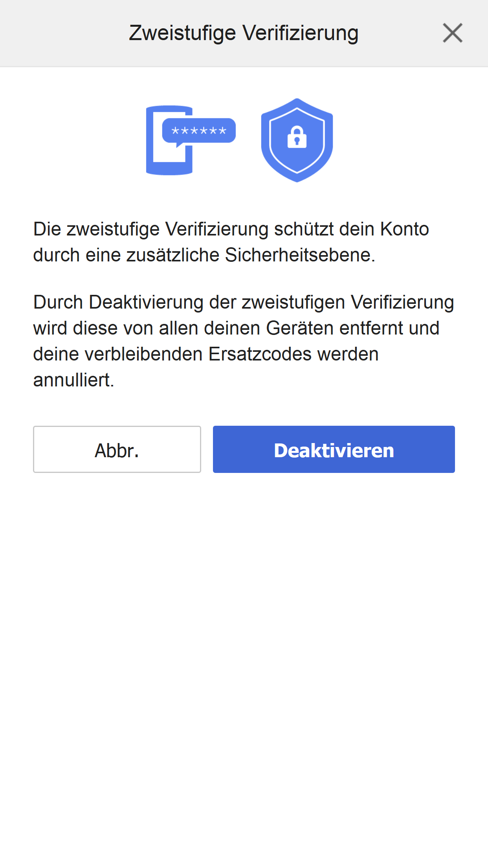This screenshot has width=488, height=868.
Task: Close the Zweistufige Verifizierung dialog
Action: (x=452, y=33)
